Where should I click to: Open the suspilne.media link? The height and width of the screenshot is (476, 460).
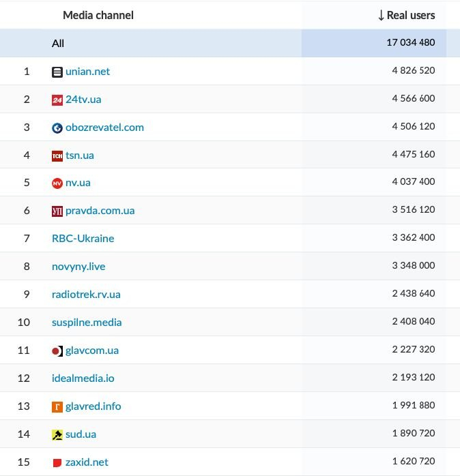tap(87, 323)
